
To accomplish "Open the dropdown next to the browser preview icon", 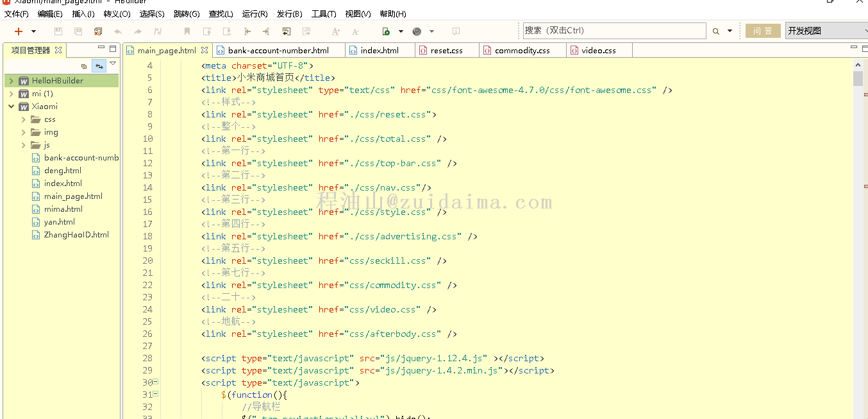I will point(432,31).
